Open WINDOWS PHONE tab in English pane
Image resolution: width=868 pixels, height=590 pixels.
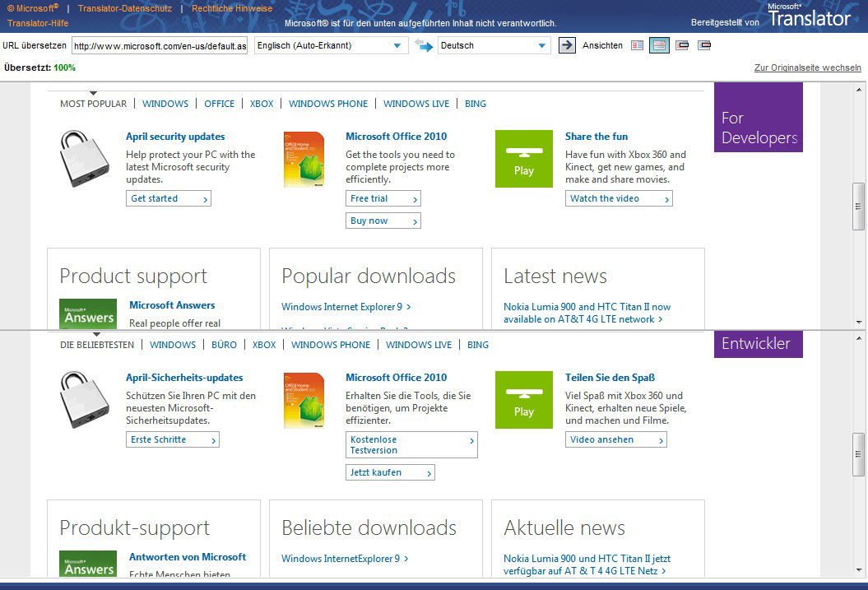(328, 104)
